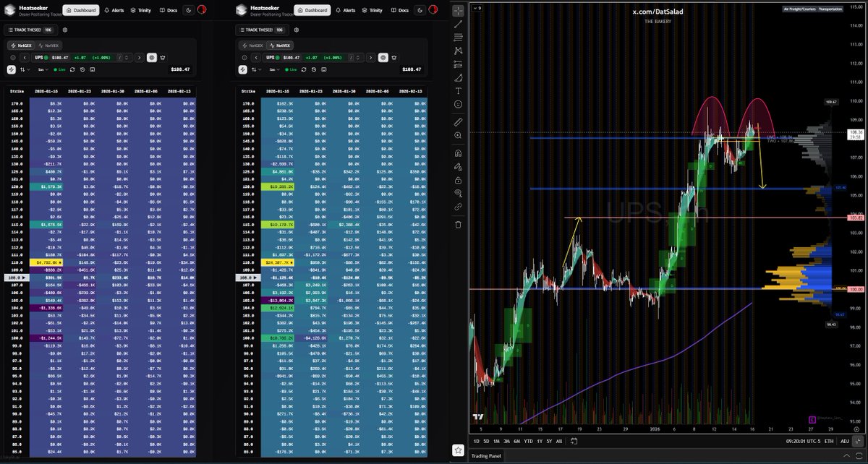Image resolution: width=868 pixels, height=464 pixels.
Task: Open settings gear beside TRADE THESE in NetGEX dashboard
Action: (65, 30)
